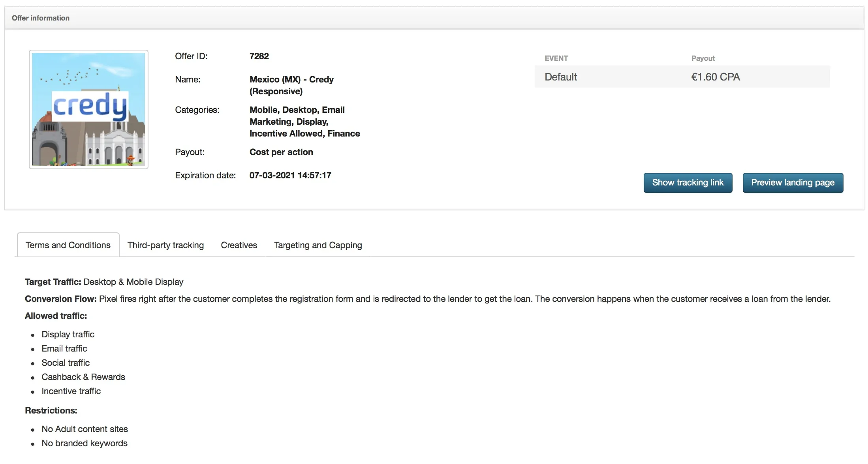Click the Payout column header in table

tap(703, 58)
